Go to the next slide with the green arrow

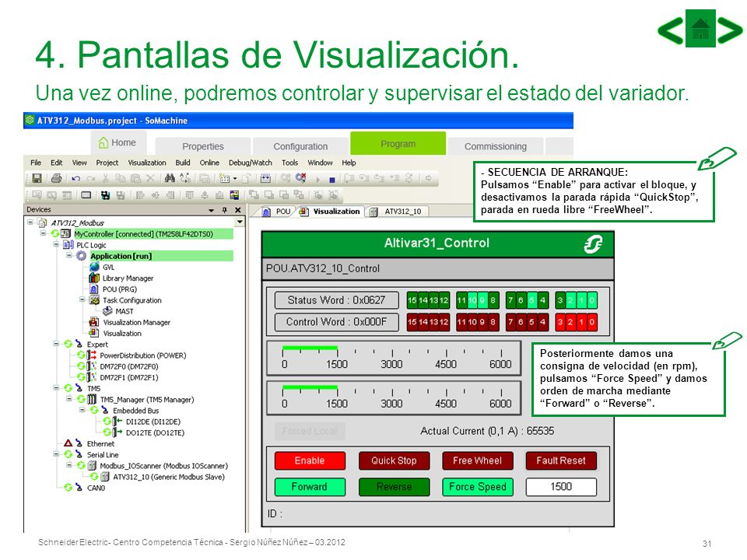[x=730, y=30]
